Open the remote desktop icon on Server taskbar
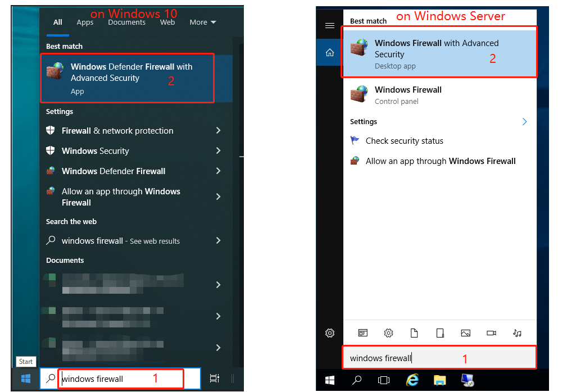Image resolution: width=567 pixels, height=392 pixels. [x=468, y=380]
